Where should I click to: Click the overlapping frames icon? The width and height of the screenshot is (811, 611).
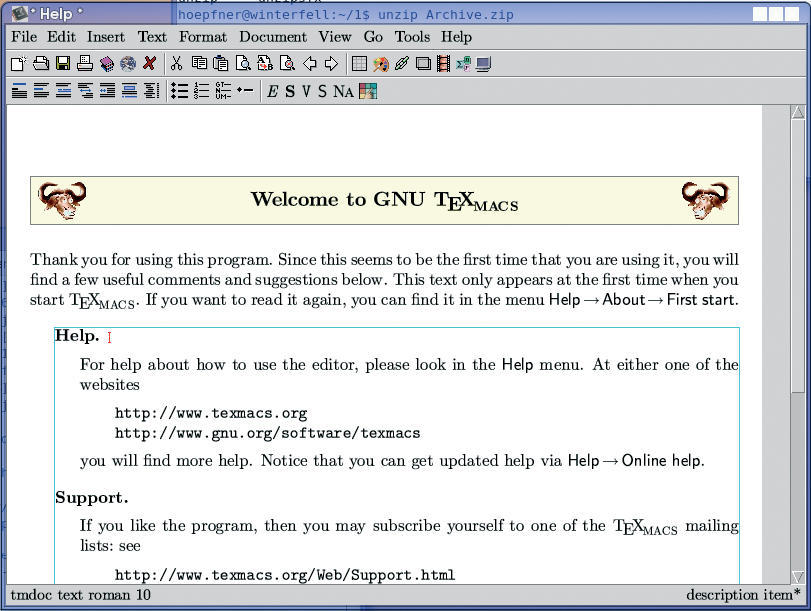pos(423,64)
